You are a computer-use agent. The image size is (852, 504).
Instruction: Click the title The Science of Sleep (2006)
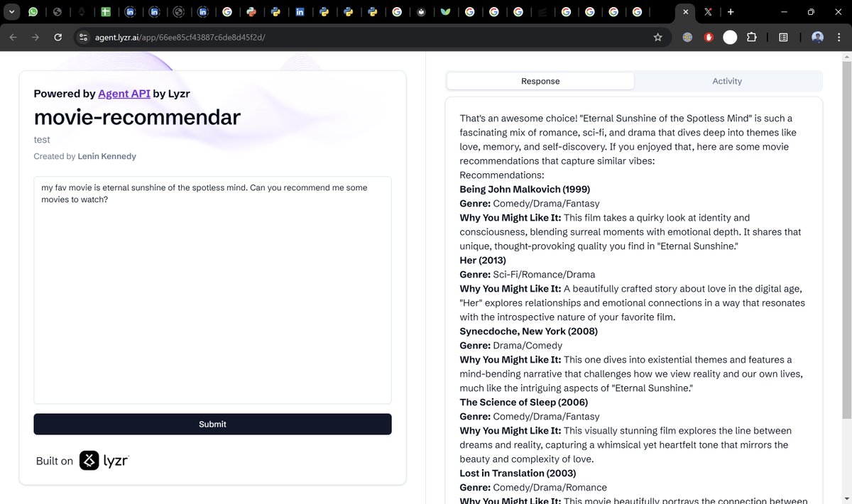click(x=523, y=402)
